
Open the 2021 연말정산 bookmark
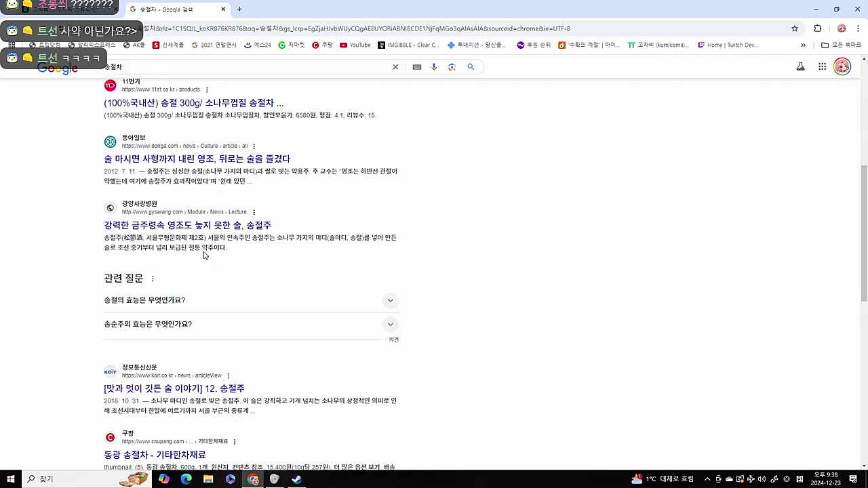pyautogui.click(x=214, y=45)
